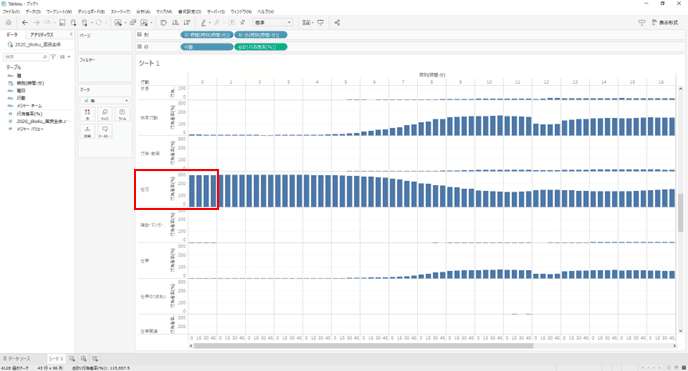Add new worksheet from bottom tab icon
This screenshot has width=688, height=371.
72,359
